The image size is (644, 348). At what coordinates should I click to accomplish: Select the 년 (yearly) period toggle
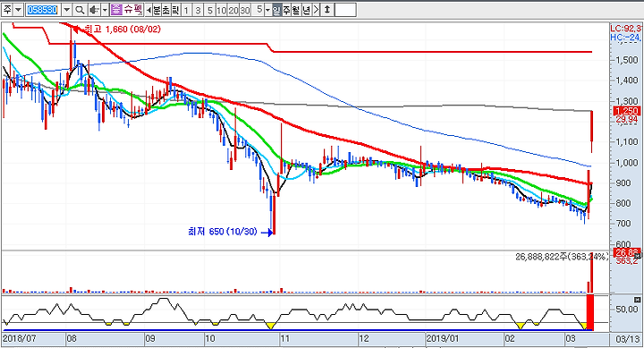pyautogui.click(x=307, y=10)
